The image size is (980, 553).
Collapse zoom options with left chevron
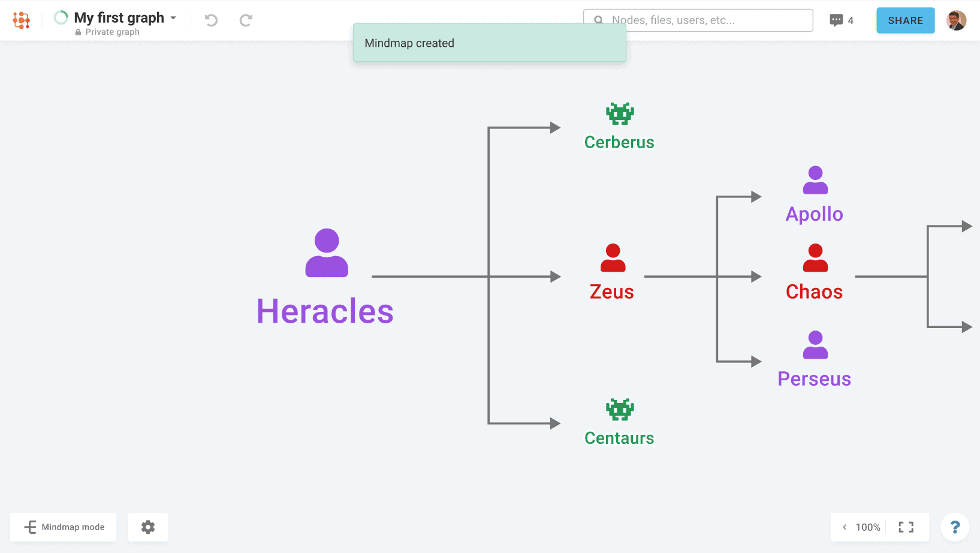845,527
